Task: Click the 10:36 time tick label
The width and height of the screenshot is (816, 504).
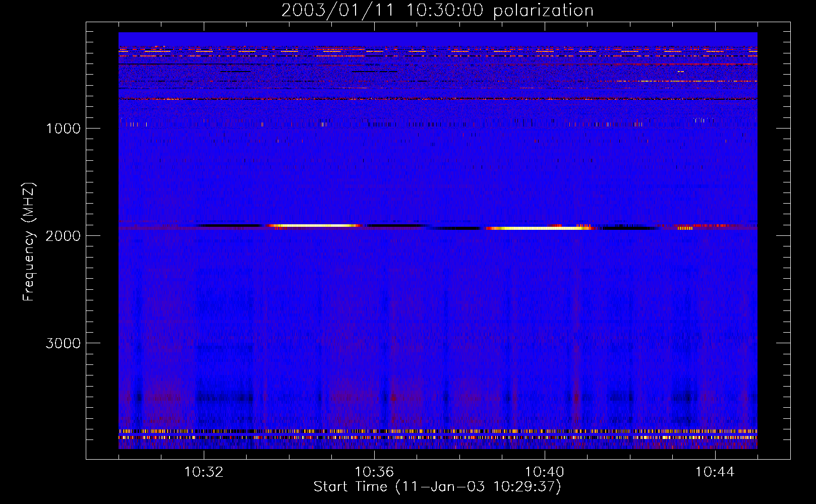Action: click(x=374, y=472)
